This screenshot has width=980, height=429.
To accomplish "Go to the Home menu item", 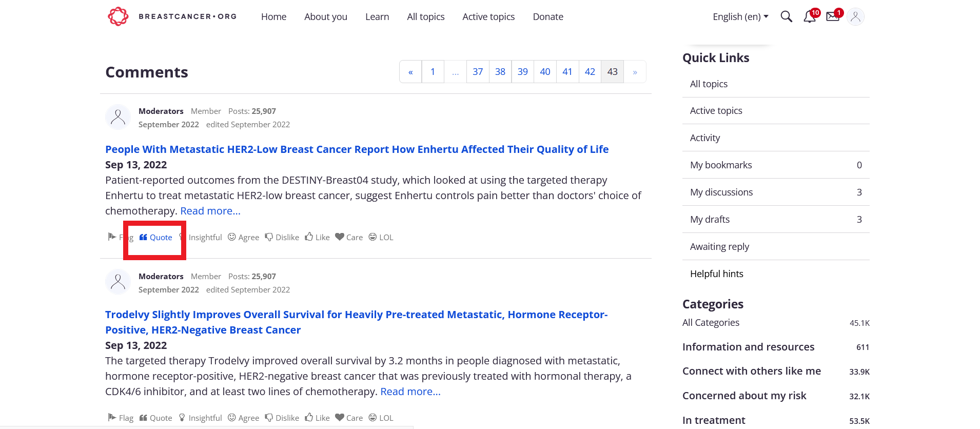I will (x=273, y=16).
